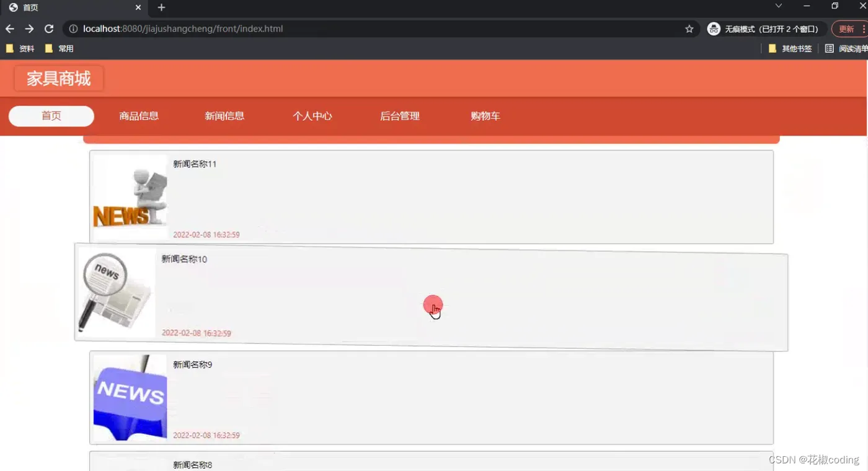Open 商品信息 navigation item
This screenshot has height=471, width=868.
pos(139,116)
